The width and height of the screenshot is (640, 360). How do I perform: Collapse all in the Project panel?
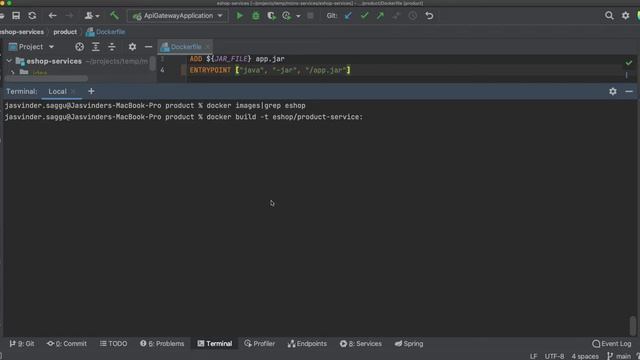tap(112, 47)
